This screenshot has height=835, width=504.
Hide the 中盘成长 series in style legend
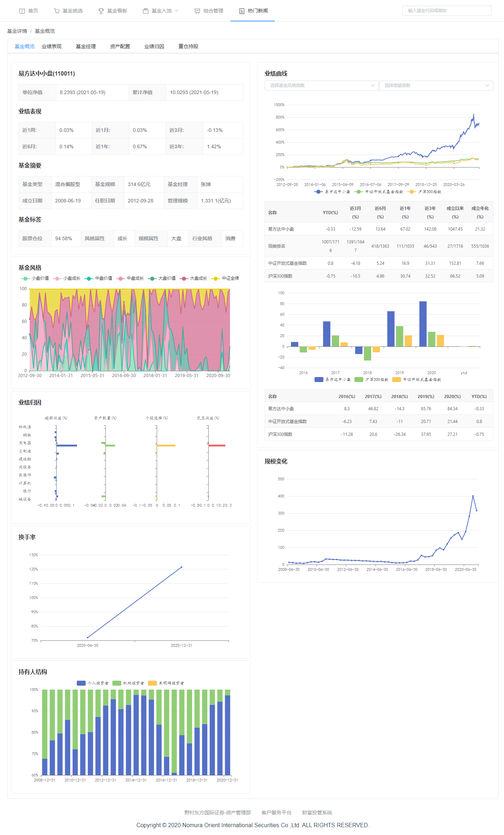pyautogui.click(x=130, y=278)
